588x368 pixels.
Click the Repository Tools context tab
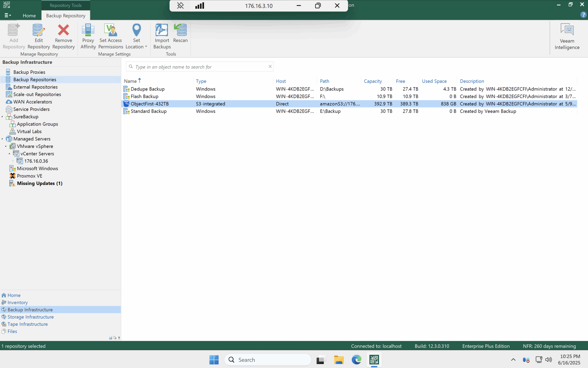point(66,5)
